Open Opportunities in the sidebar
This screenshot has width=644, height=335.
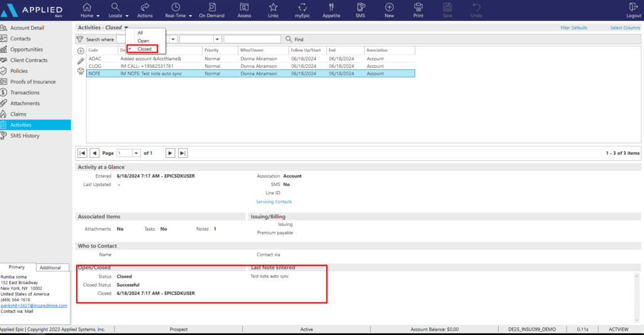click(26, 49)
